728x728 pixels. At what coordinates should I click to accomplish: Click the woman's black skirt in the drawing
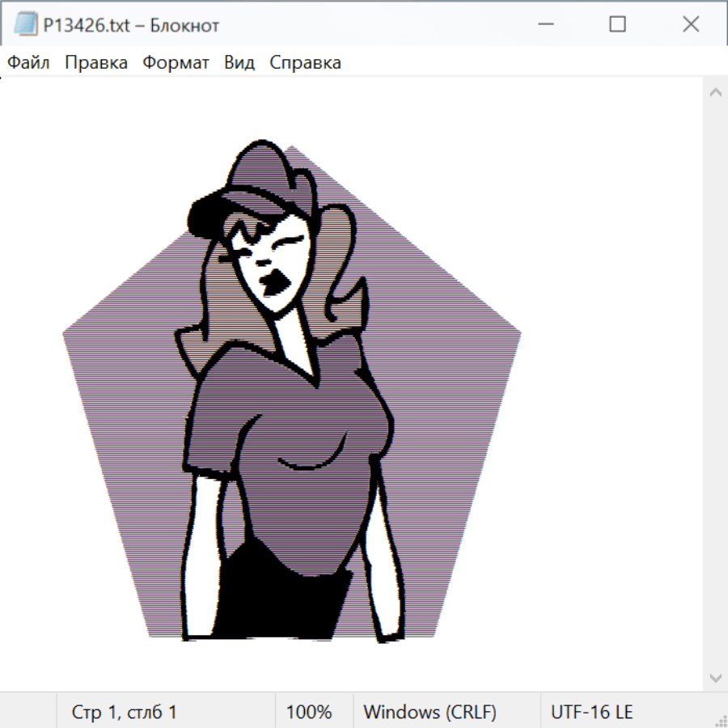pos(279,603)
